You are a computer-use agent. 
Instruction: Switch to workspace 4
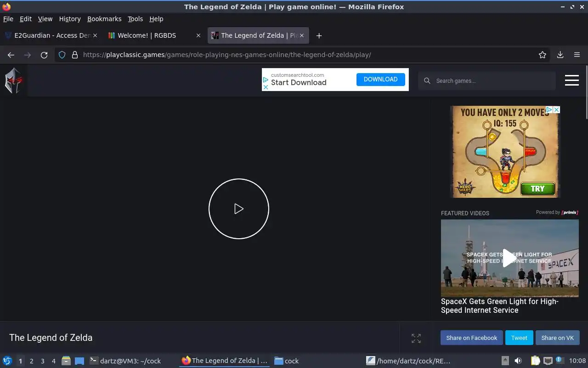coord(54,361)
